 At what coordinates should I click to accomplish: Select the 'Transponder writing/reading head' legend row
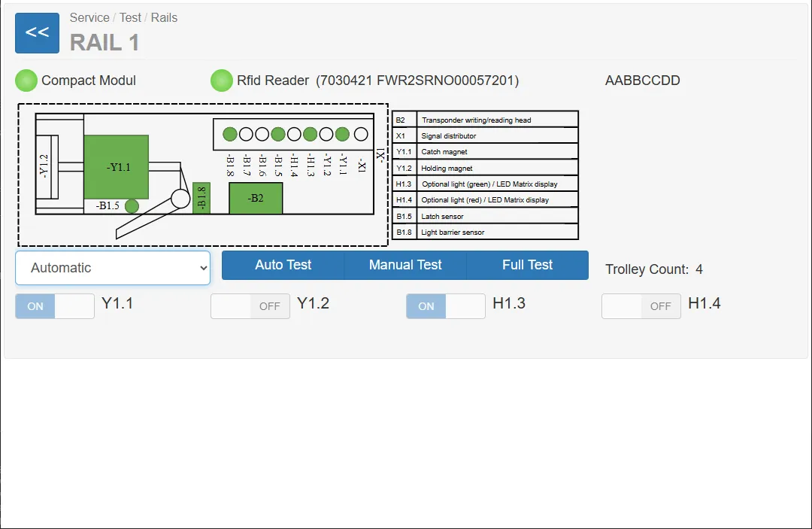(485, 120)
